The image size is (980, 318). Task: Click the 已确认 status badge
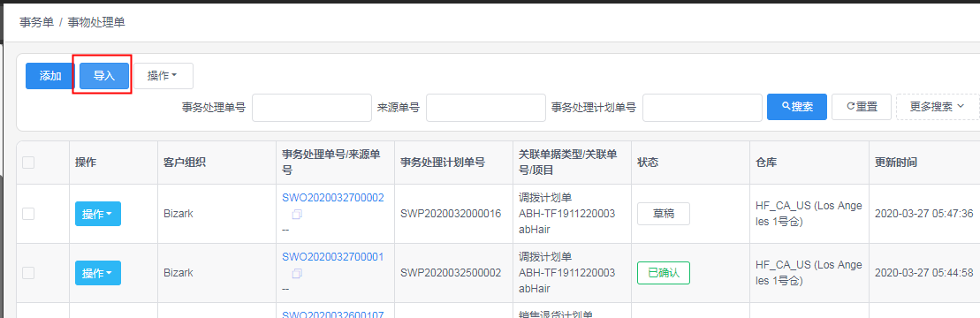coord(664,273)
